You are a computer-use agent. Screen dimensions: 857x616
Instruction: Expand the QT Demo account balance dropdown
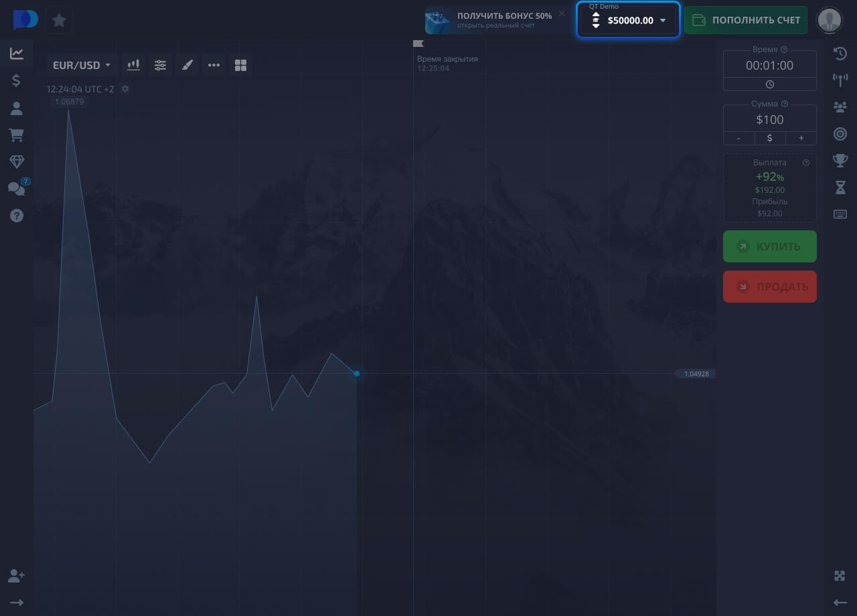[x=628, y=20]
